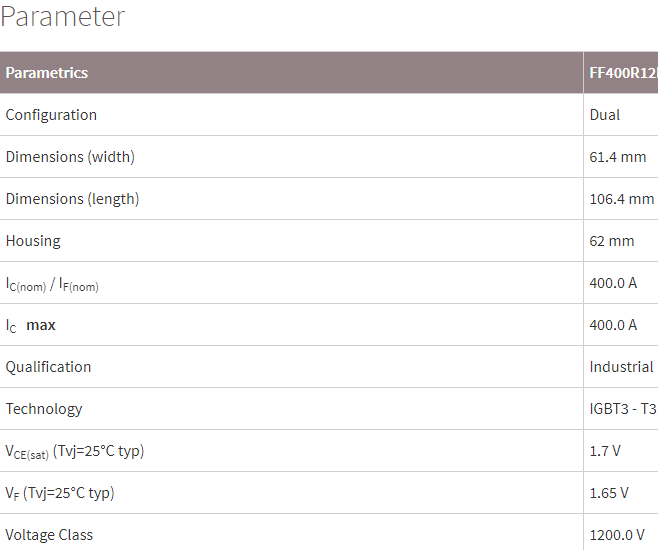
Task: Select the Dimensions (width) label
Action: [x=70, y=157]
